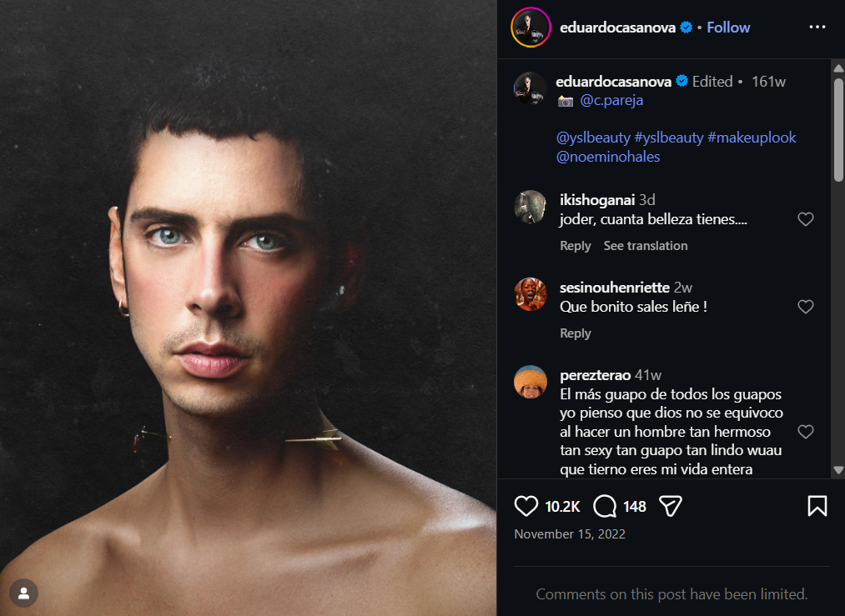The image size is (845, 616).
Task: Like ikishoganai's comment
Action: (805, 219)
